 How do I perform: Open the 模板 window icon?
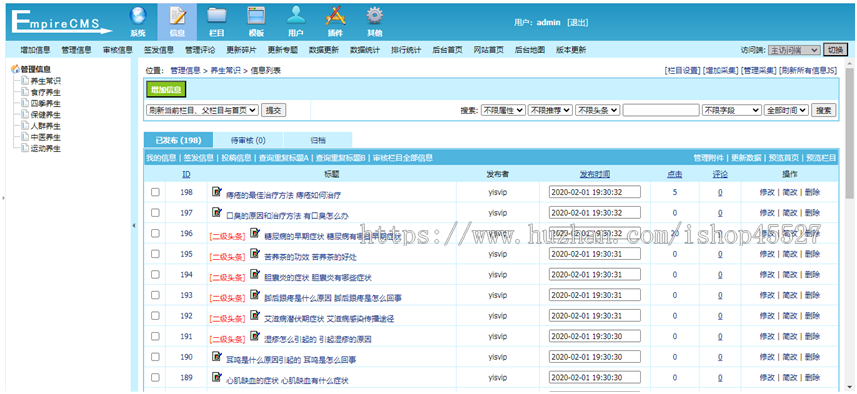pyautogui.click(x=256, y=16)
